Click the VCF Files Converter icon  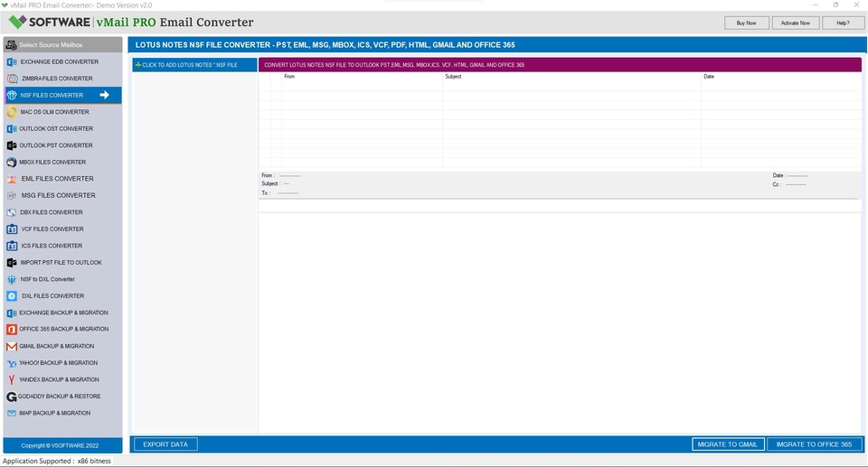click(x=12, y=229)
